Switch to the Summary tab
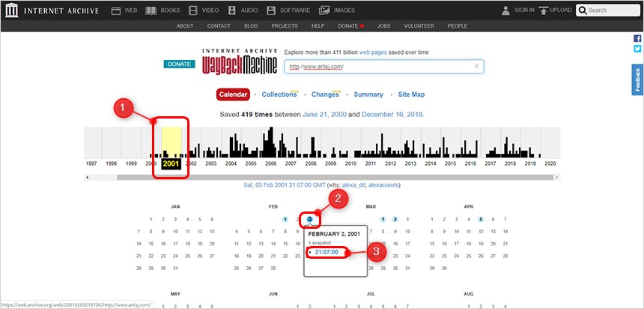 click(368, 94)
